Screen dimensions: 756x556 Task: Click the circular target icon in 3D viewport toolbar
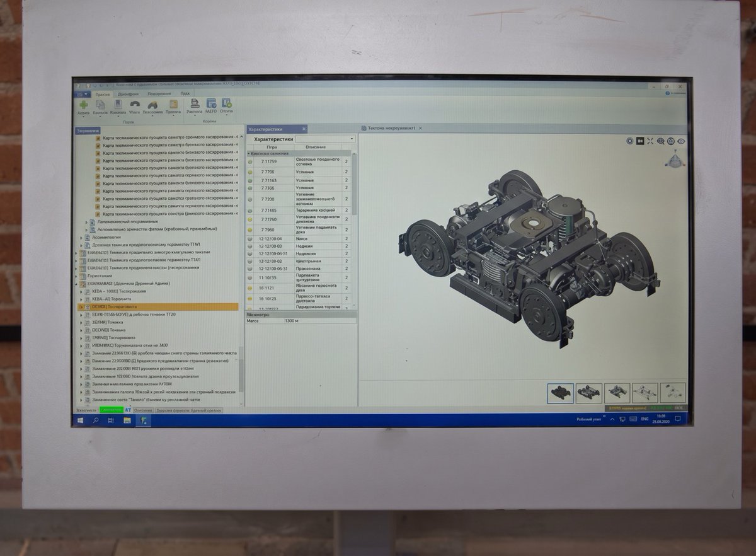tap(630, 141)
